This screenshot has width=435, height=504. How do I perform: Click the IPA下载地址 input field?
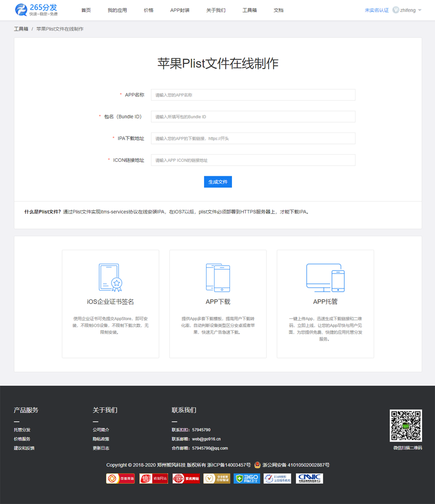tap(252, 138)
